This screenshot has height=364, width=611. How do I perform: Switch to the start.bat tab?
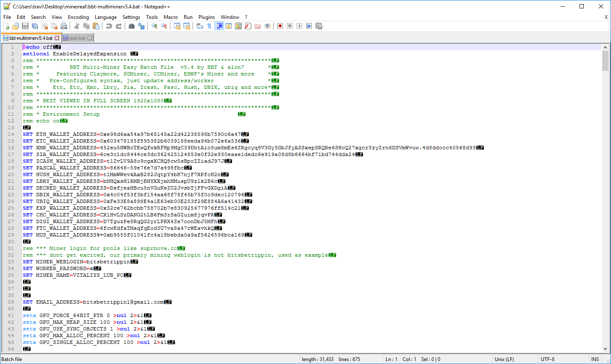pyautogui.click(x=77, y=38)
